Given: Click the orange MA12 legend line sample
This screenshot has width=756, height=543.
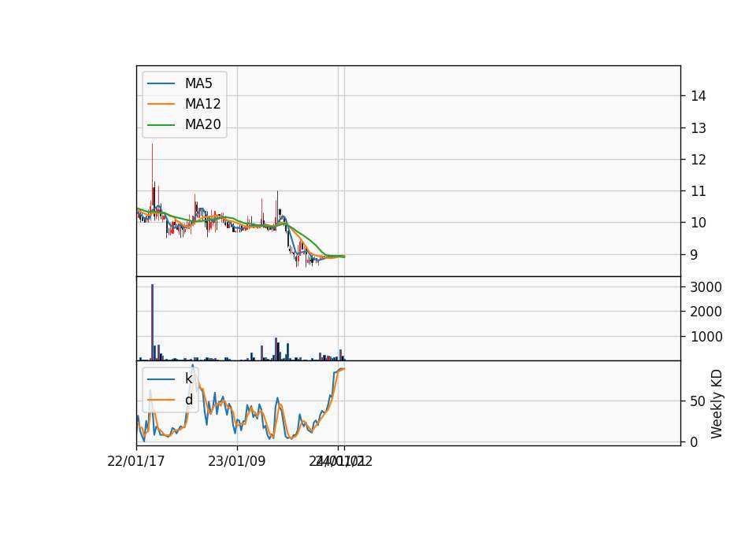Looking at the screenshot, I should (161, 104).
